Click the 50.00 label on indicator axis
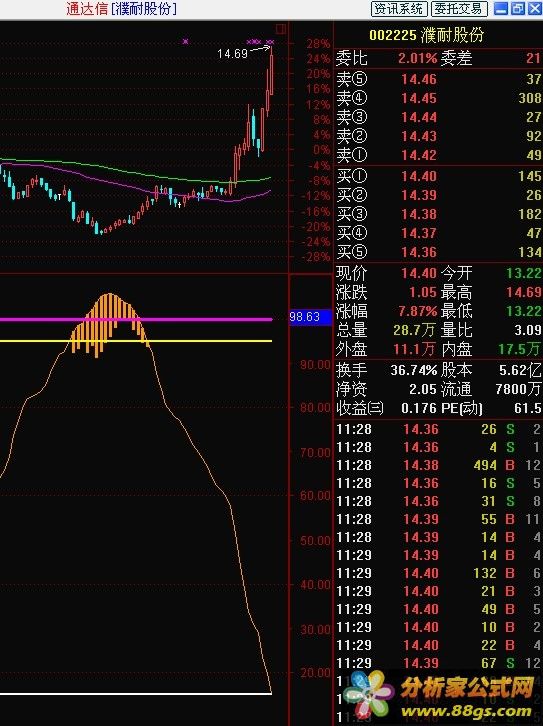 315,541
